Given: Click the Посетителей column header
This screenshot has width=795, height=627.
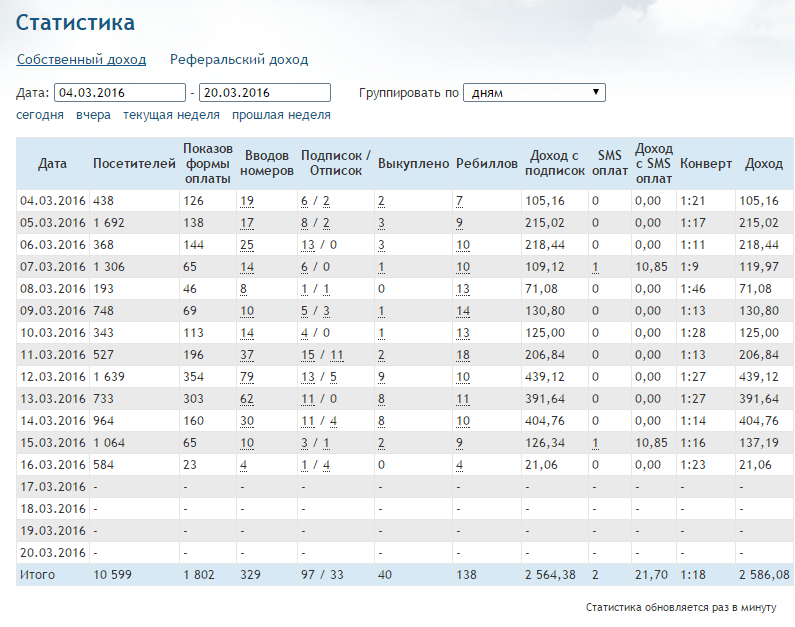Looking at the screenshot, I should point(134,163).
